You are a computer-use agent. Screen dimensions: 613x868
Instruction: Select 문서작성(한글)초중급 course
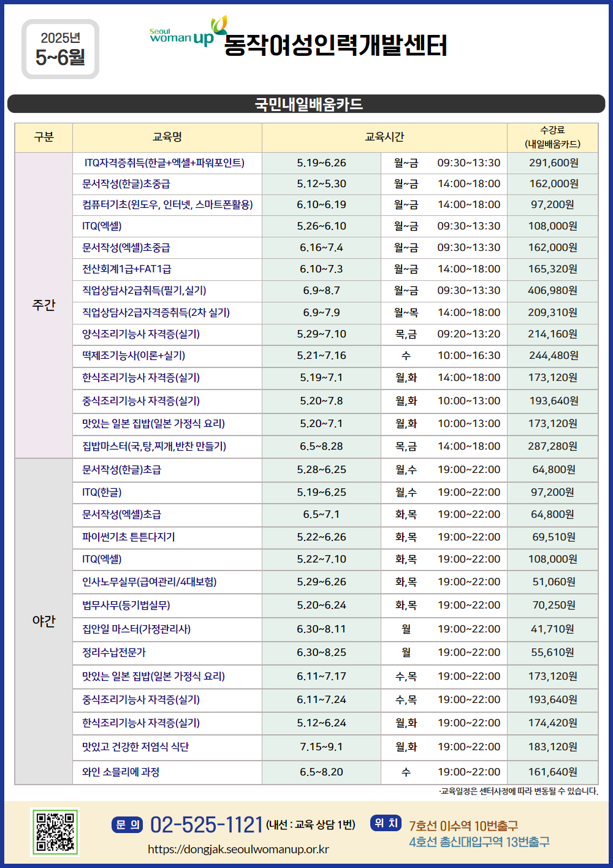[x=126, y=184]
